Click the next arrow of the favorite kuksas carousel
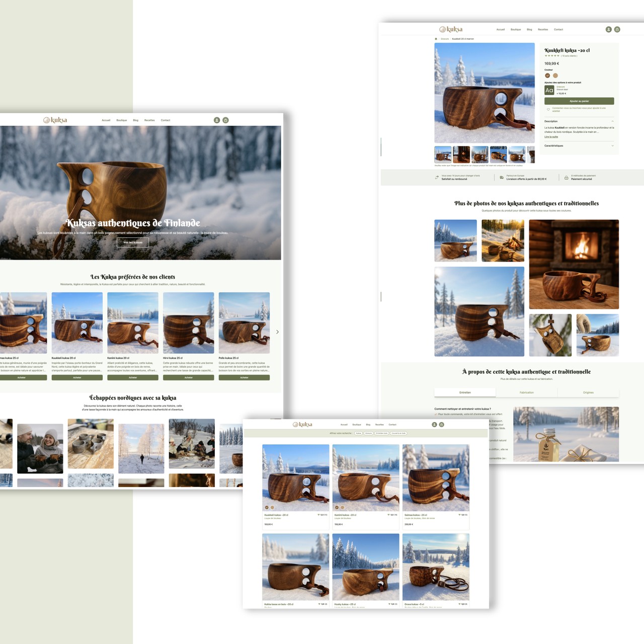644x644 pixels. click(277, 332)
